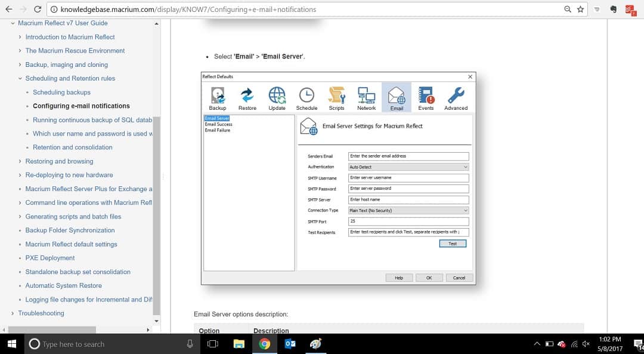Expand Introduction to Macrium Reflect chevron

coord(20,37)
